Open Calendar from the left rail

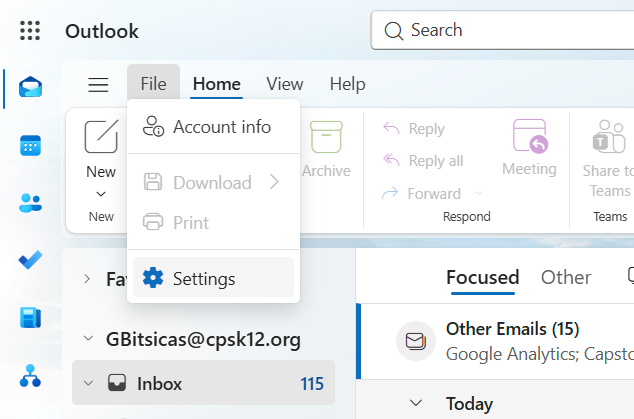tap(30, 145)
